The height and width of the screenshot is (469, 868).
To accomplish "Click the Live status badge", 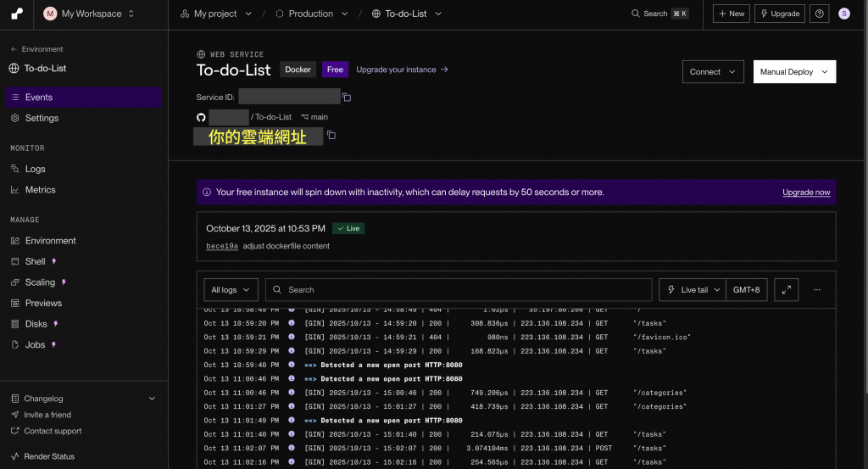I will click(348, 229).
